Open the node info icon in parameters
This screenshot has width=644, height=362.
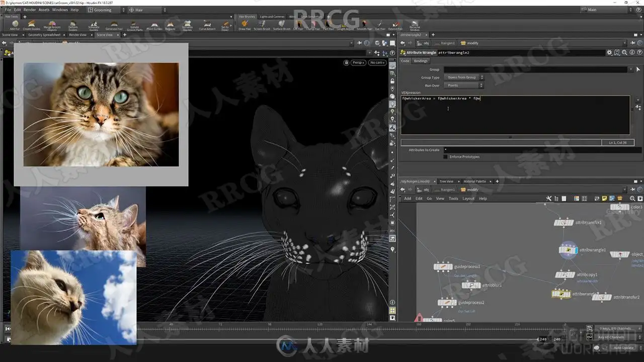coord(632,52)
